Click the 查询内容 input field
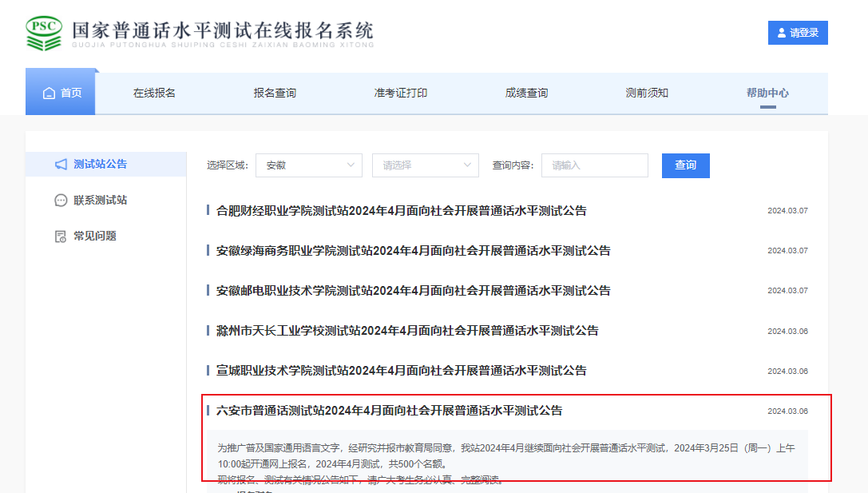The image size is (868, 493). (595, 165)
